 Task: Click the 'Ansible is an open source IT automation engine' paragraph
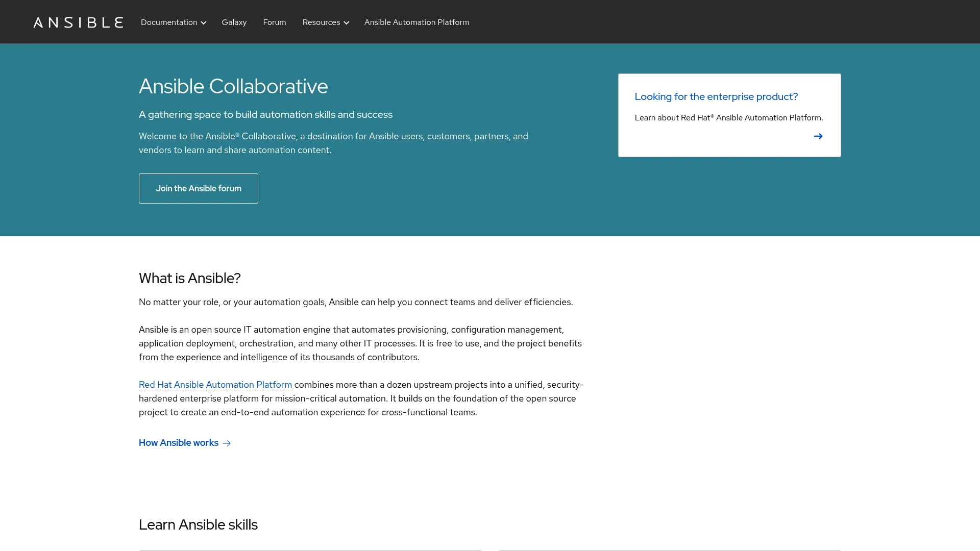click(360, 343)
